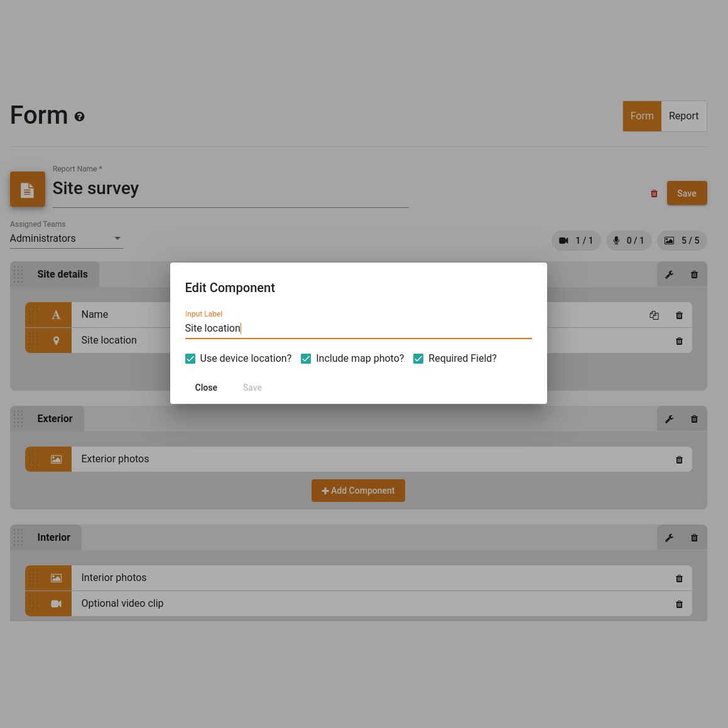The width and height of the screenshot is (728, 728).
Task: Delete the Exterior section trash icon
Action: coord(694,419)
